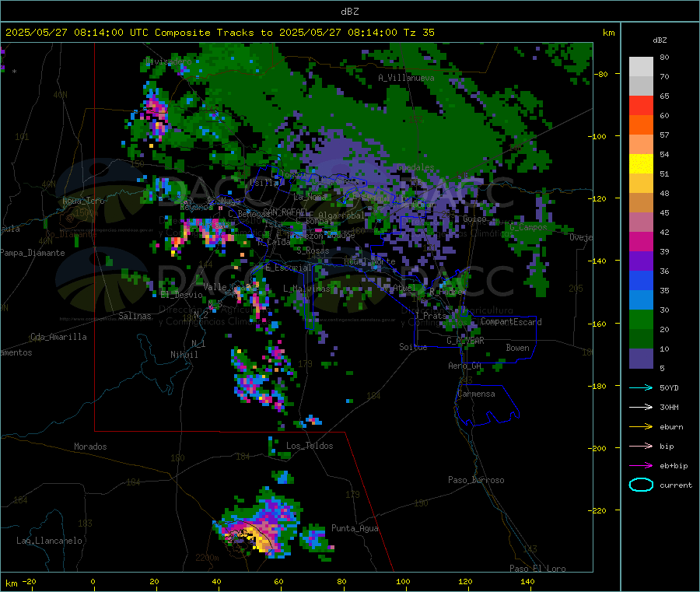
Task: Click the L_Malvinas place label
Action: [306, 289]
